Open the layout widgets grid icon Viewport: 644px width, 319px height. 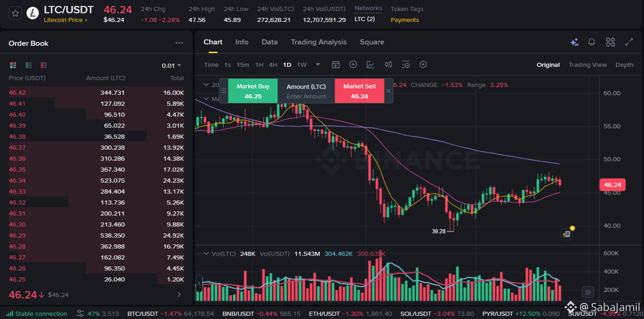[x=611, y=42]
